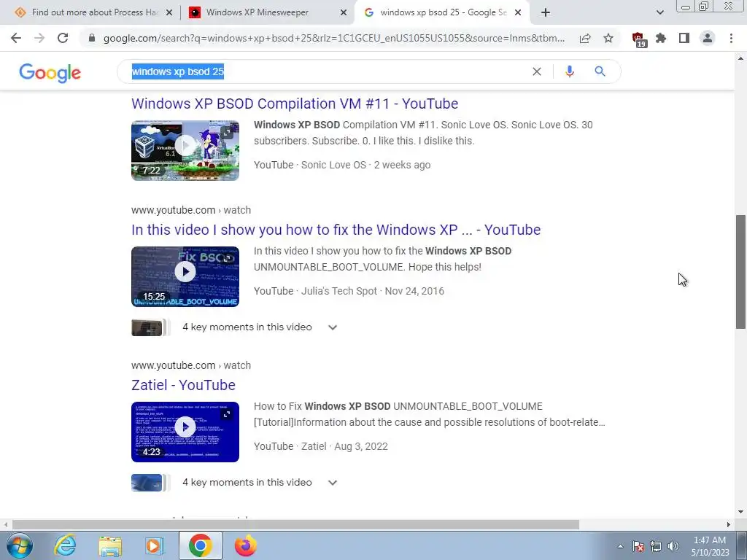The image size is (747, 560).
Task: Reload the current page
Action: (63, 38)
